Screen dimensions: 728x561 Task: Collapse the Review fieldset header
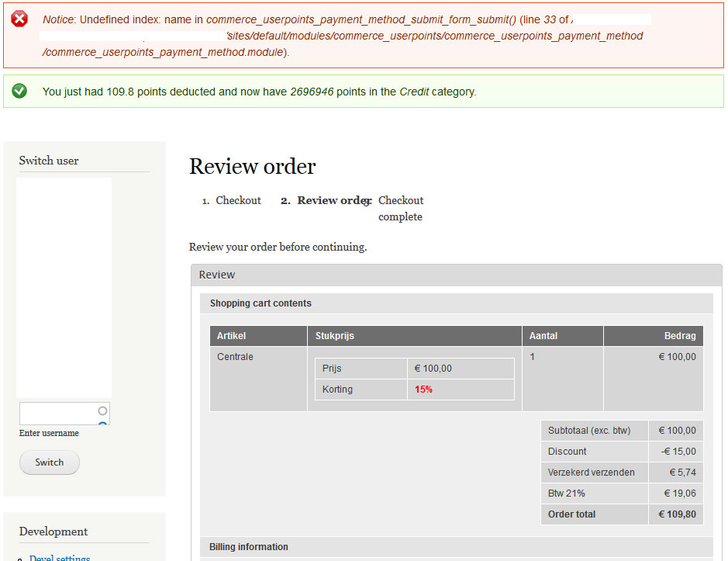(217, 274)
